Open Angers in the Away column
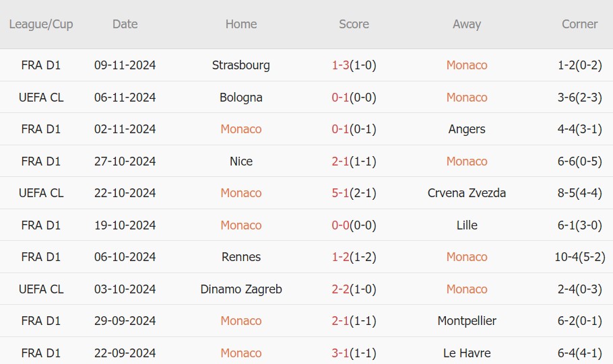Image resolution: width=613 pixels, height=364 pixels. 467,129
